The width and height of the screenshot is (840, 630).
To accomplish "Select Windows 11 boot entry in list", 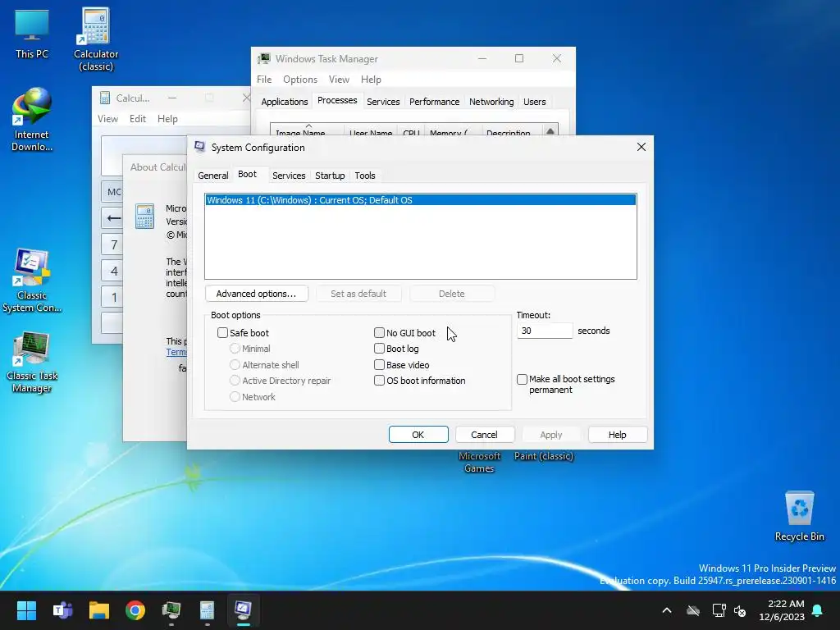I will coord(421,200).
